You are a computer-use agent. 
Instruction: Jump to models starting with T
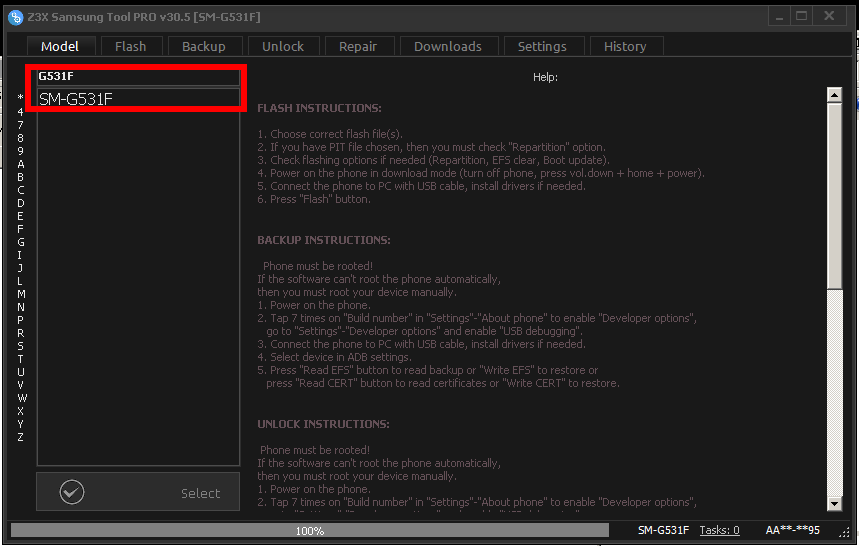[x=20, y=359]
